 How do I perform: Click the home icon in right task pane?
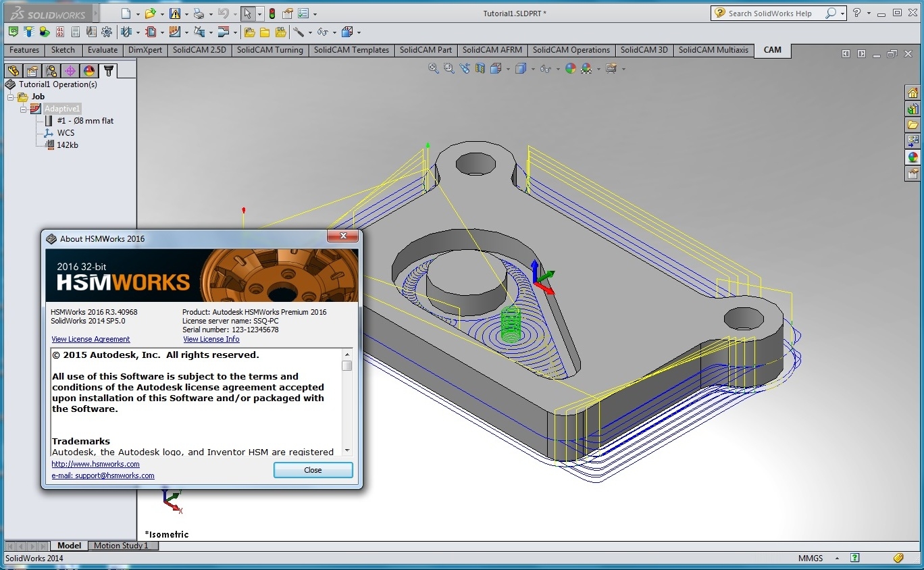click(x=913, y=93)
